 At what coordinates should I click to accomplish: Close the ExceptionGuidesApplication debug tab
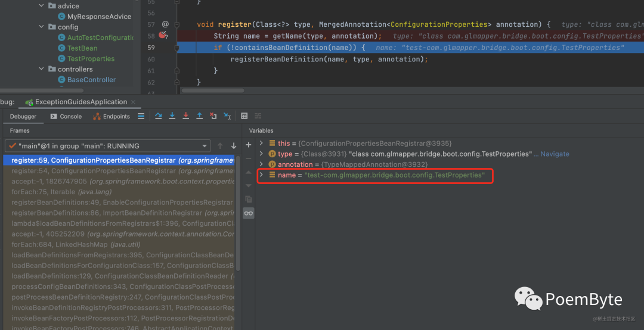(134, 102)
